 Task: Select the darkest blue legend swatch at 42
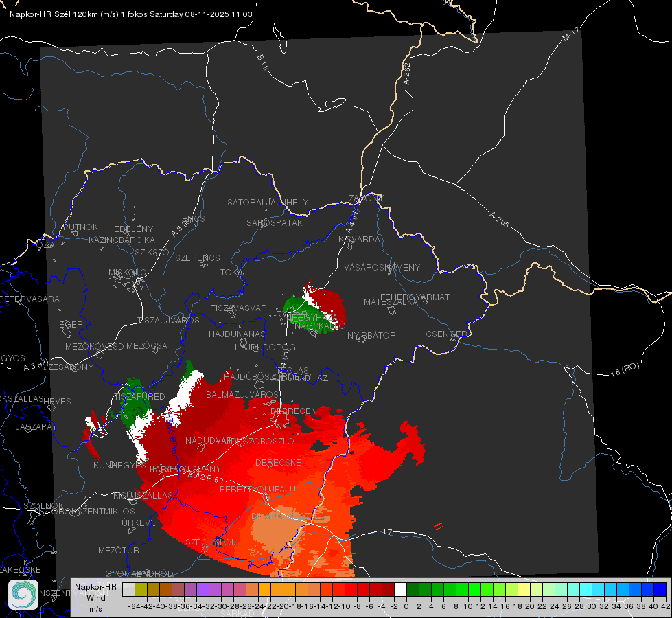[x=660, y=589]
